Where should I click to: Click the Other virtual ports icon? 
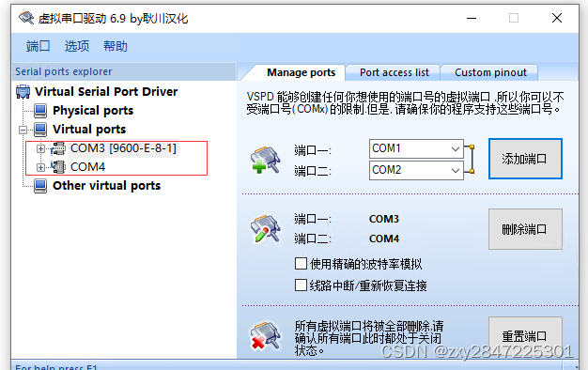tap(40, 186)
